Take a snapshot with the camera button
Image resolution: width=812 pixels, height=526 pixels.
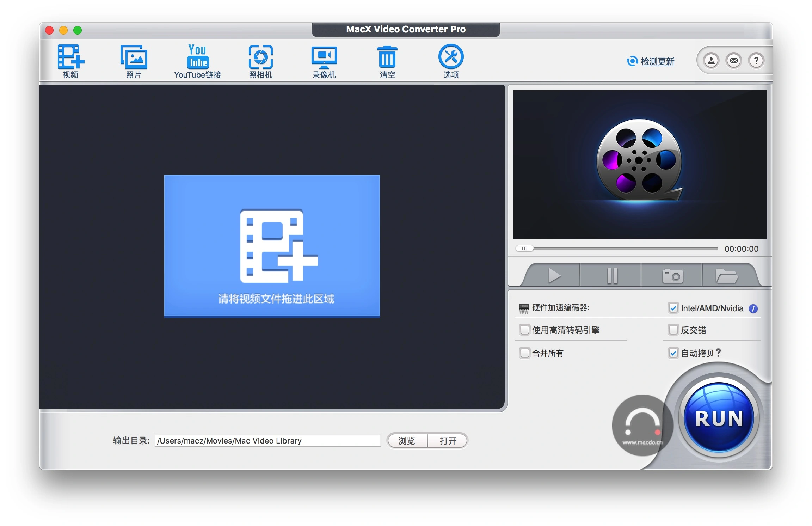(672, 276)
